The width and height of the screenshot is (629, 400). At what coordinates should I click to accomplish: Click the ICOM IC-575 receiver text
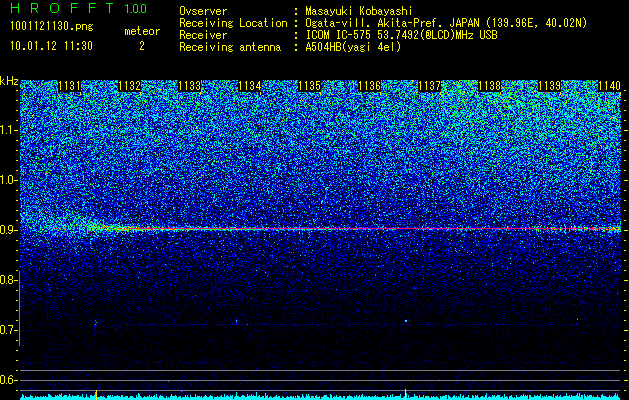point(401,35)
